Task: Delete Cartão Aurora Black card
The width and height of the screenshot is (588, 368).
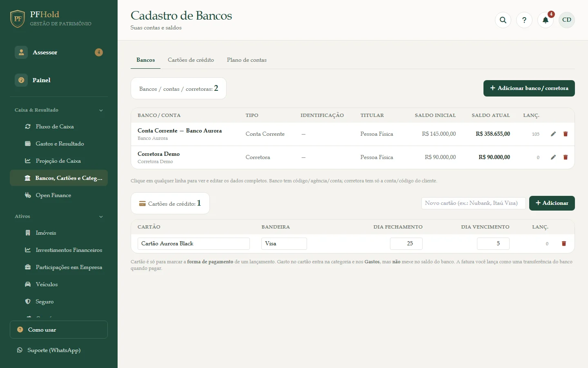Action: coord(564,244)
